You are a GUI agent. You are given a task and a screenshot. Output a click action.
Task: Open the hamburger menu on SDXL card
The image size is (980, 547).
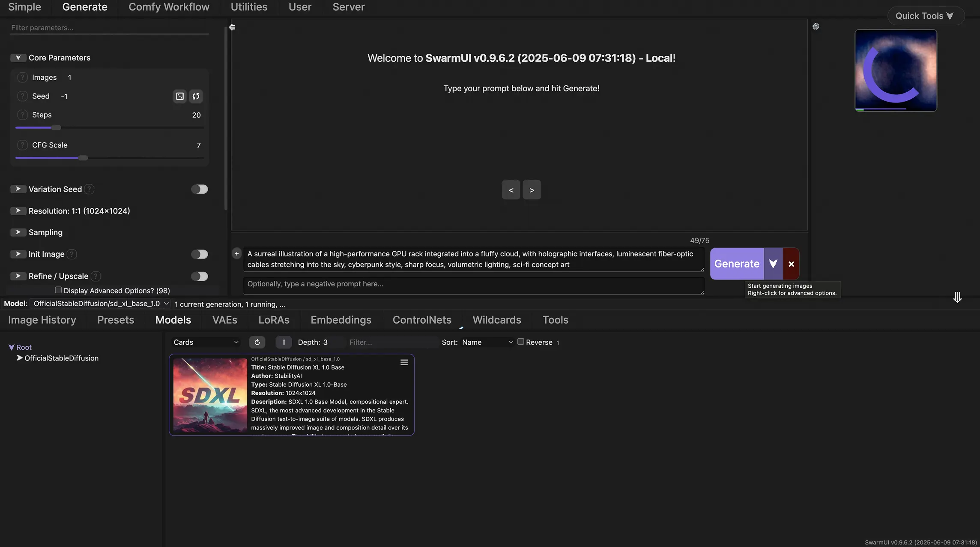coord(403,363)
